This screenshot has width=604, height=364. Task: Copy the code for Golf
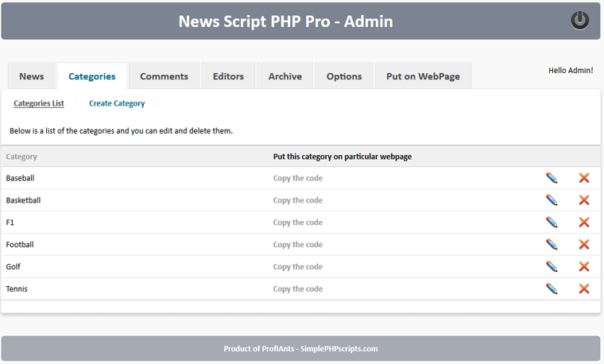298,266
